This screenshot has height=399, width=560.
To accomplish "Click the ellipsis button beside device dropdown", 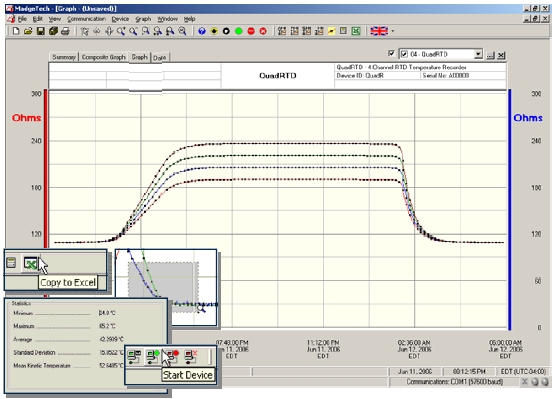I will [x=490, y=55].
